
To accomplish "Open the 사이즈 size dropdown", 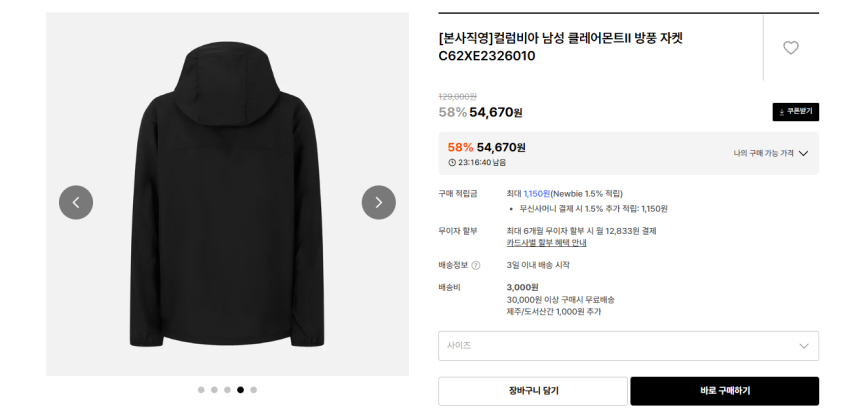I will [x=628, y=346].
